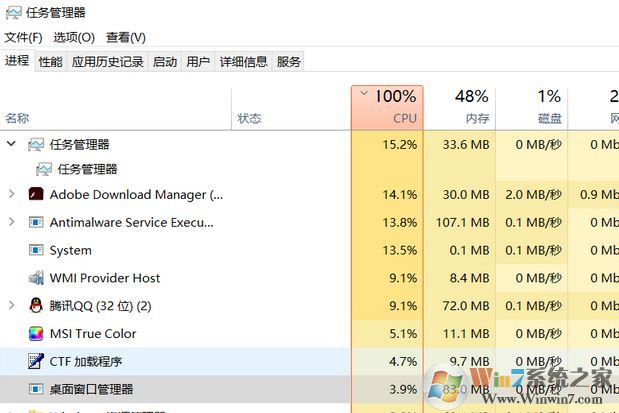This screenshot has height=413, width=619.
Task: Switch to the 性能 tab
Action: click(x=50, y=62)
